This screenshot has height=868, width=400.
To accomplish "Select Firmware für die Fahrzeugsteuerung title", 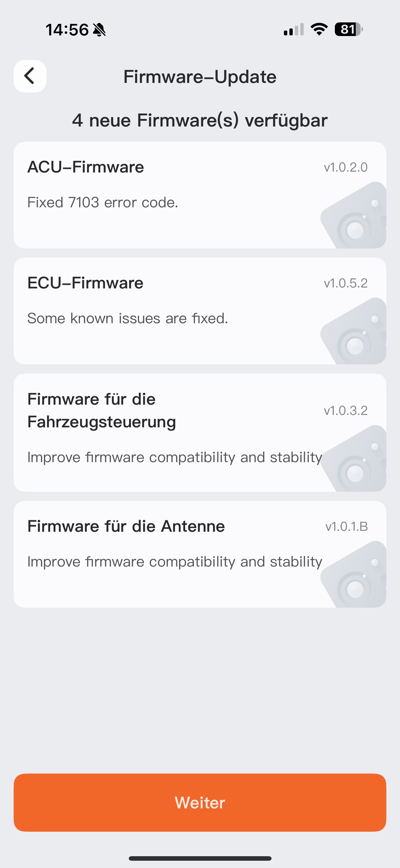I will click(102, 410).
